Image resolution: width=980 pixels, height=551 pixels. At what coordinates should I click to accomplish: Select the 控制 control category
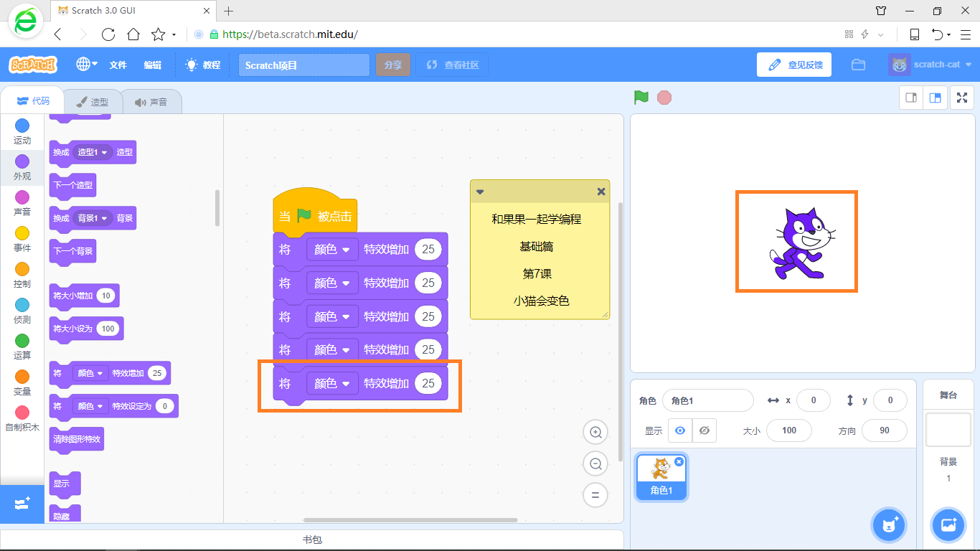point(22,275)
